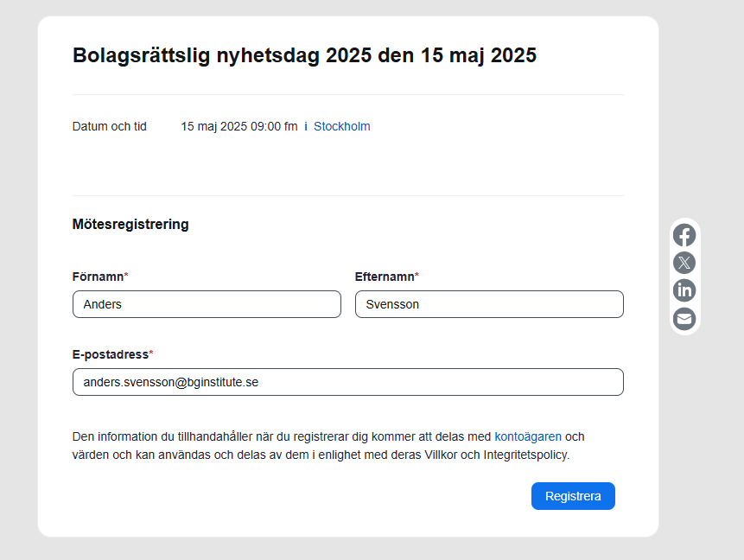Select the E-postadress input field
This screenshot has height=560, width=744.
coord(348,382)
